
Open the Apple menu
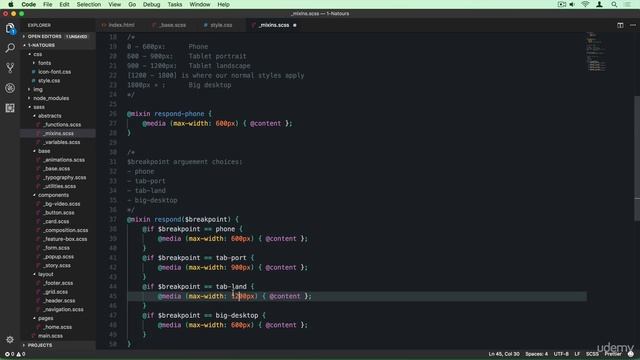[x=11, y=4]
